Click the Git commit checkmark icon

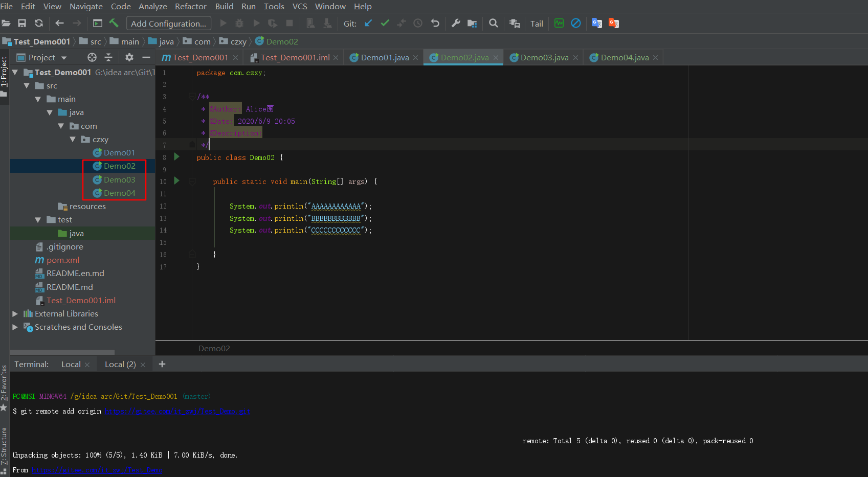click(385, 23)
